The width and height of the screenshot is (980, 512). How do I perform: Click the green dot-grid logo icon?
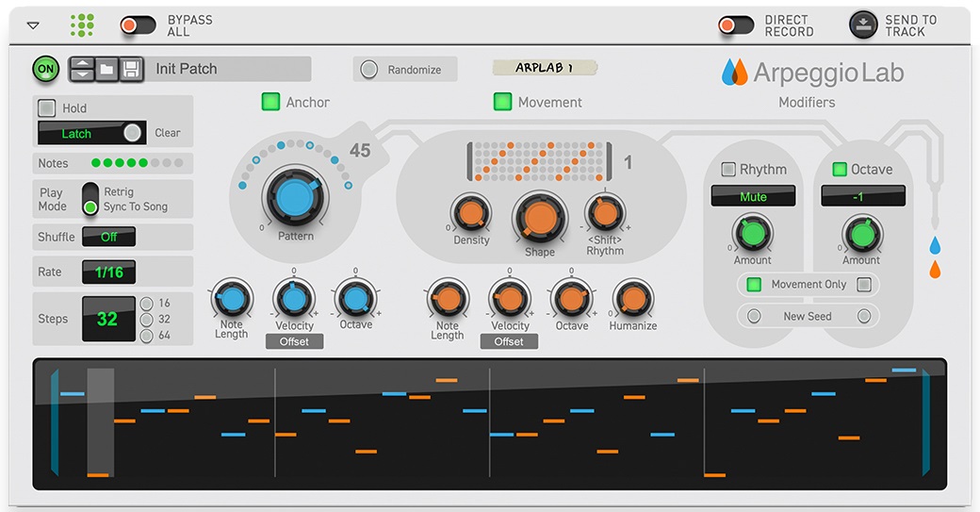82,25
